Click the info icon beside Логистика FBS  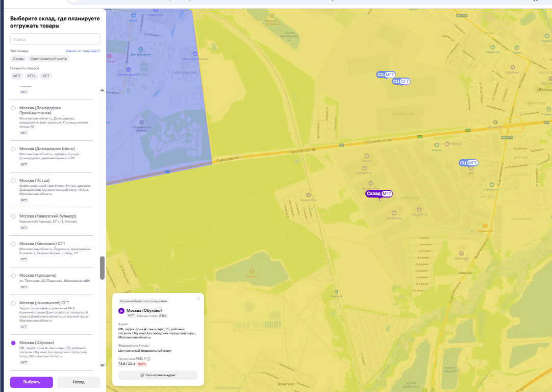[148, 359]
